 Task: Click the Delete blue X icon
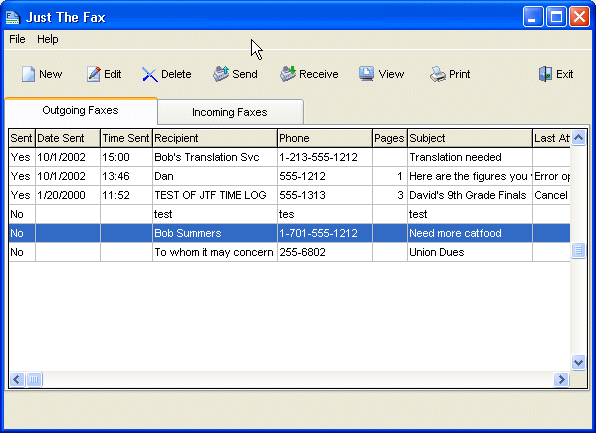click(150, 75)
